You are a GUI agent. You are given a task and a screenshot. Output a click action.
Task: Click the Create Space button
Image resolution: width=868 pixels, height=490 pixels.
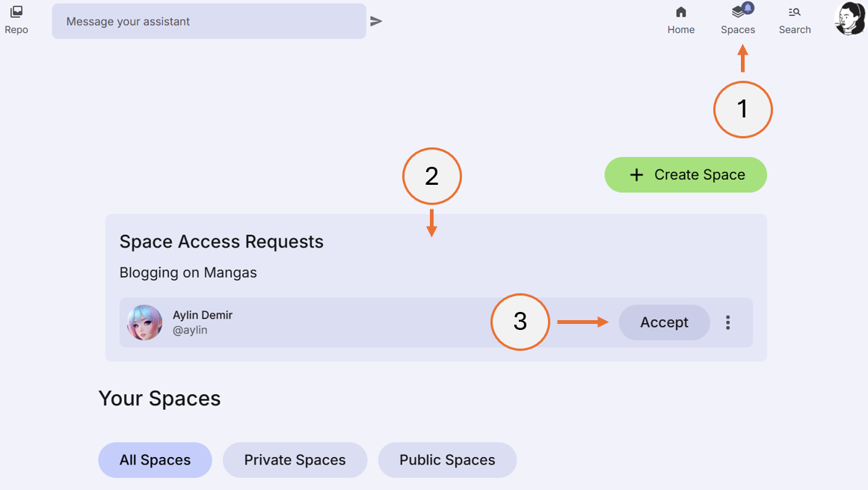tap(685, 174)
